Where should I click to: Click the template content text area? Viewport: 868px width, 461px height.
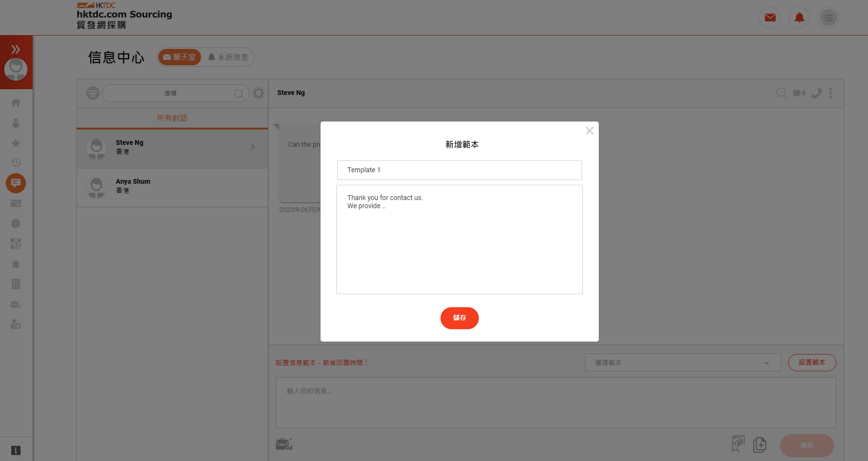(459, 239)
